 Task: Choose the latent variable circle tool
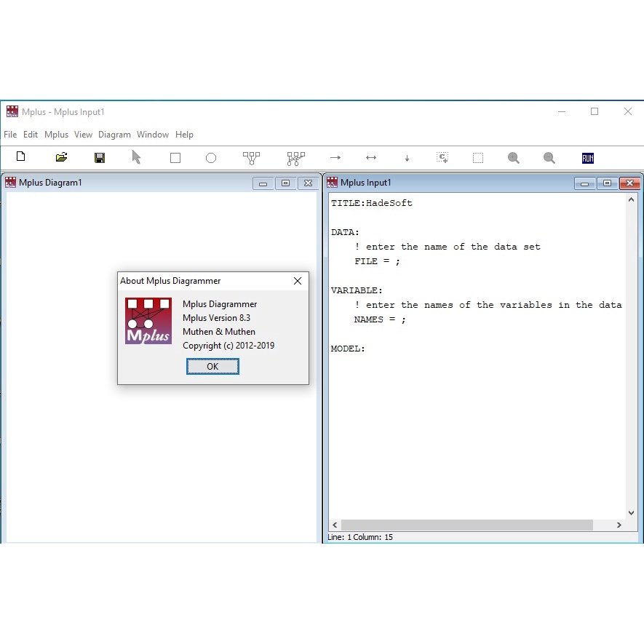coord(211,158)
